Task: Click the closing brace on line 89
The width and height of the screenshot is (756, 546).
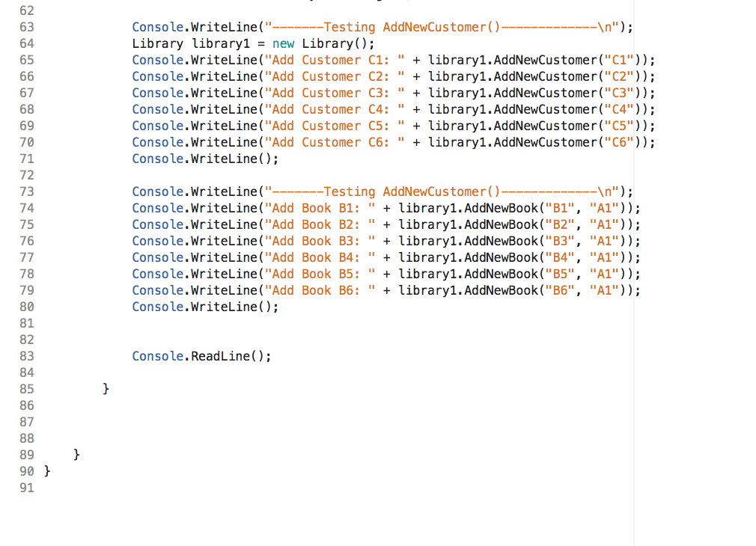Action: [x=74, y=454]
